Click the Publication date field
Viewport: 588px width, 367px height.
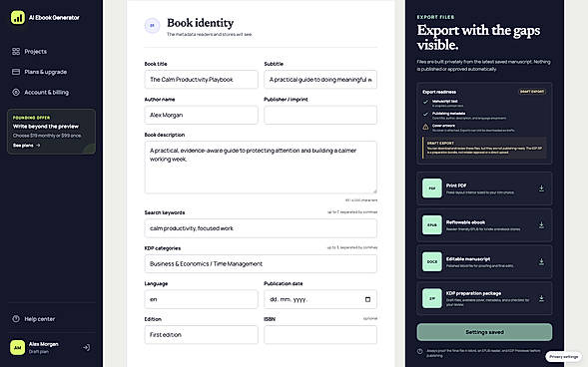tap(320, 299)
